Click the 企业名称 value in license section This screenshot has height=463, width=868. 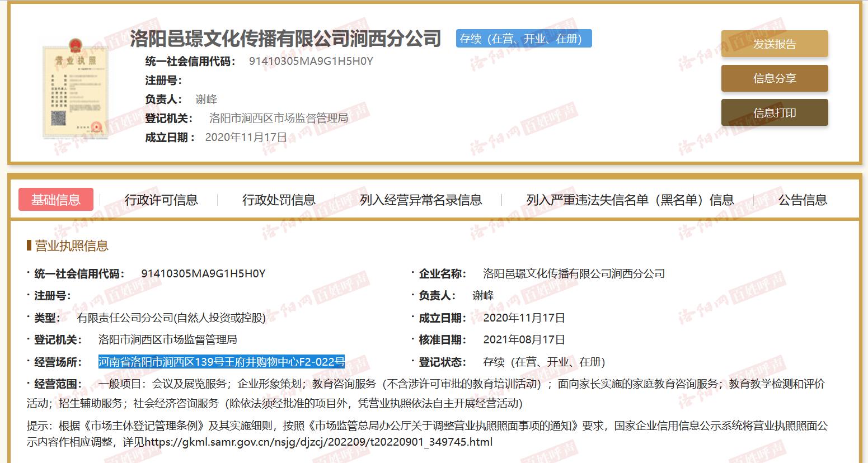[x=574, y=273]
